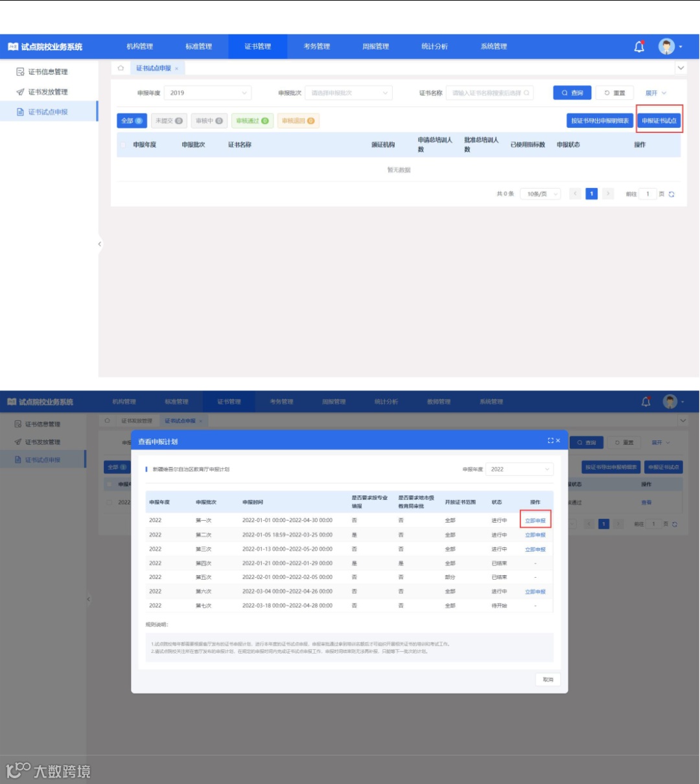Viewport: 700px width, 784px height.
Task: Focus the 证书名称 search field in the top screenshot
Action: tap(490, 93)
